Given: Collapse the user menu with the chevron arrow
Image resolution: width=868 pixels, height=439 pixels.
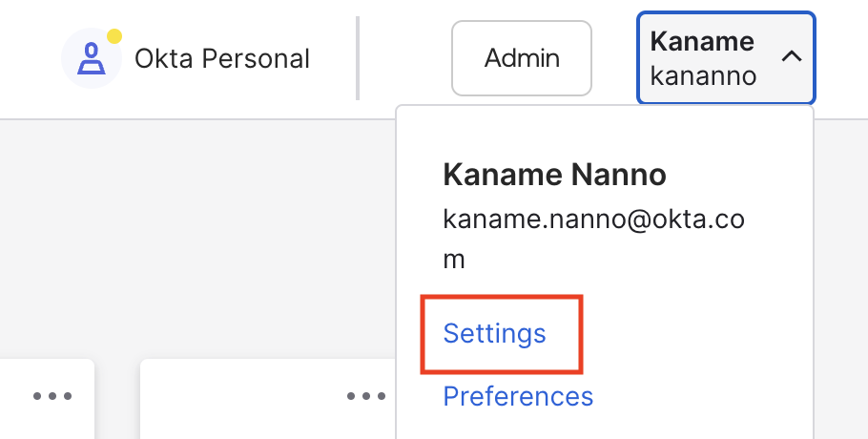Looking at the screenshot, I should coord(791,57).
